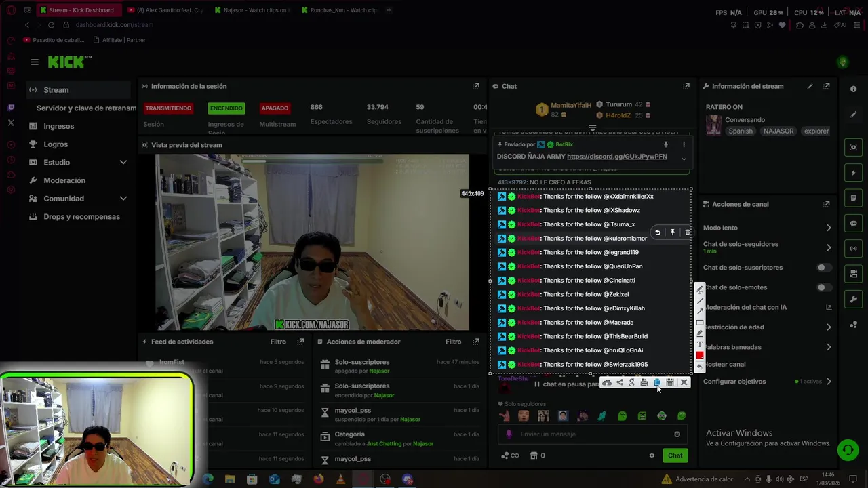868x488 pixels.
Task: Pop out the Información del stream panel
Action: 826,86
